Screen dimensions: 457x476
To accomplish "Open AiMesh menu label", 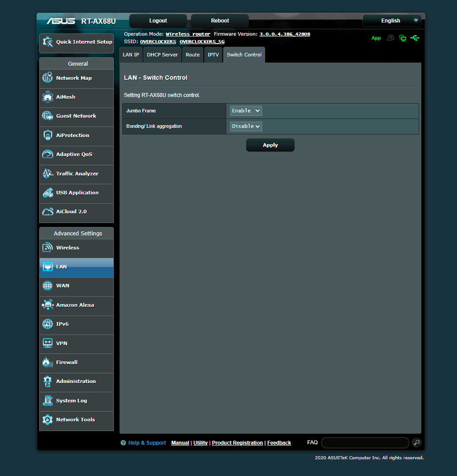I will click(x=66, y=97).
